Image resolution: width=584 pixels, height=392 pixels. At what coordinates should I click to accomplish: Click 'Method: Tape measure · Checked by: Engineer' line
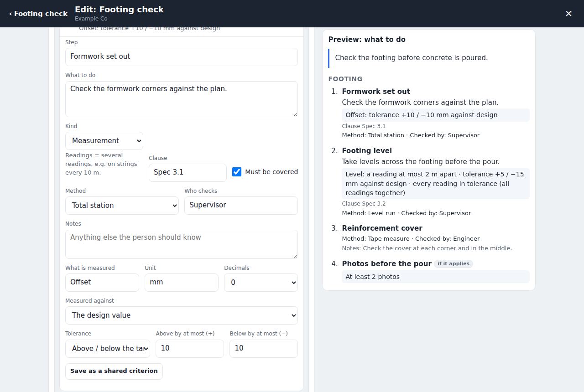click(411, 239)
